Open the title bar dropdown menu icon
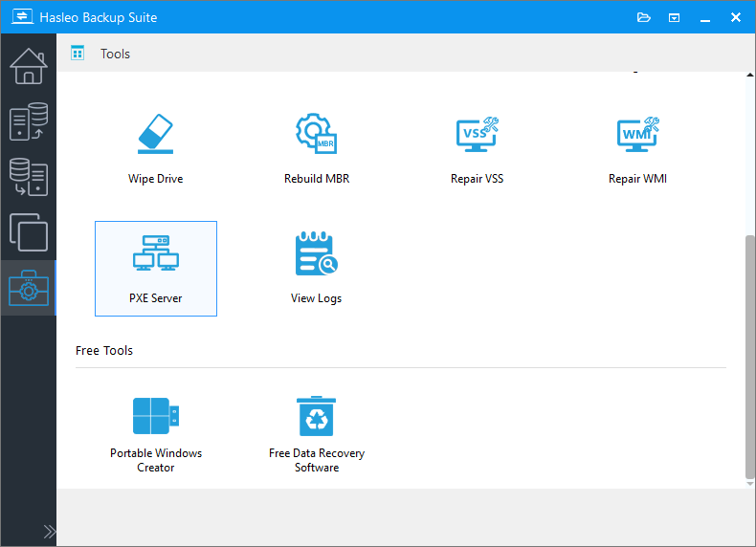This screenshot has height=547, width=756. [x=674, y=18]
